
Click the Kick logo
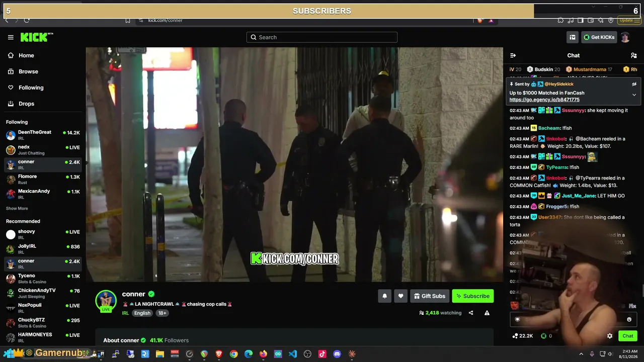pos(36,37)
